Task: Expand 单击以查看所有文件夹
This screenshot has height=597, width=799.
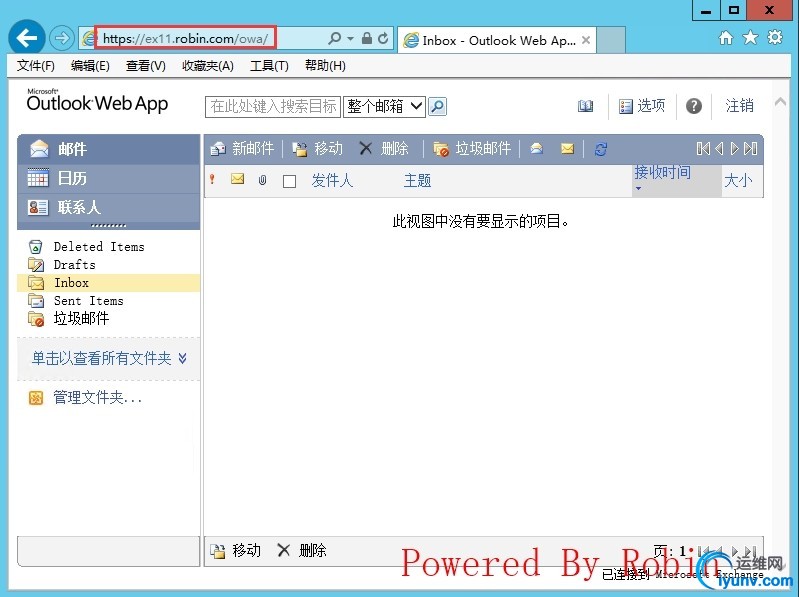Action: click(109, 359)
